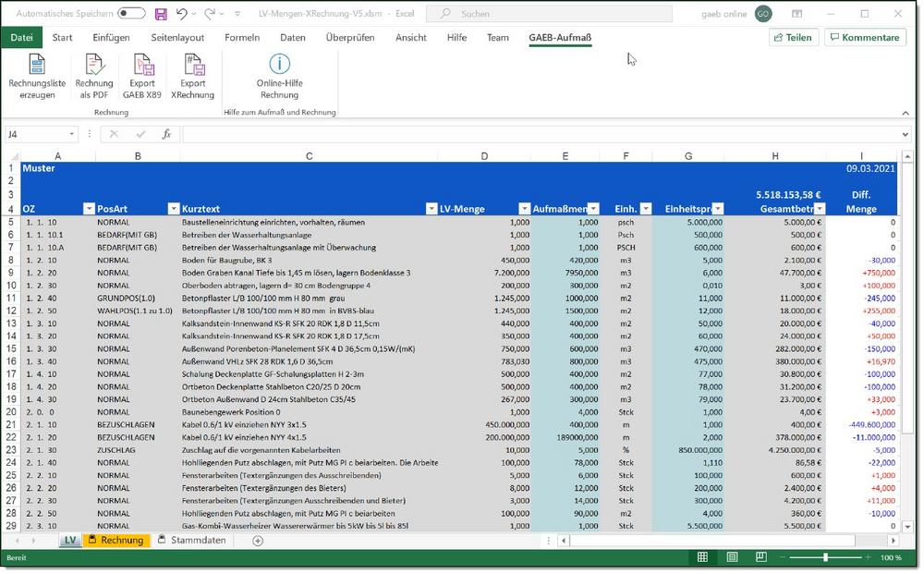Click the Suchen search box

tap(549, 14)
